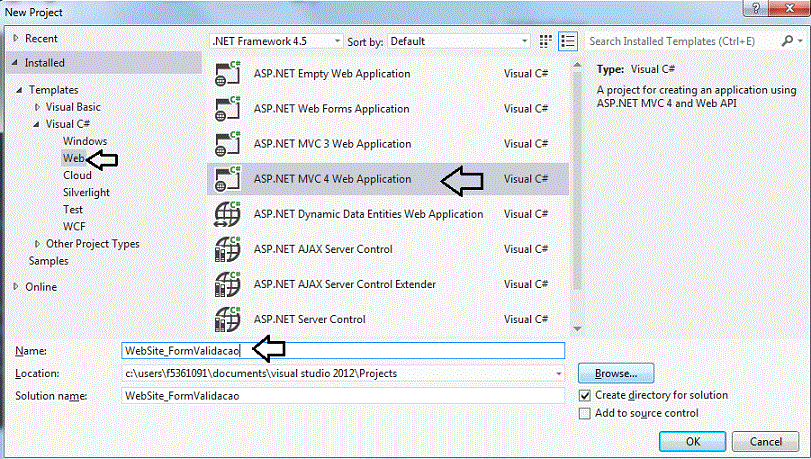Enable Add to source control checkbox
This screenshot has height=459, width=811.
click(584, 413)
